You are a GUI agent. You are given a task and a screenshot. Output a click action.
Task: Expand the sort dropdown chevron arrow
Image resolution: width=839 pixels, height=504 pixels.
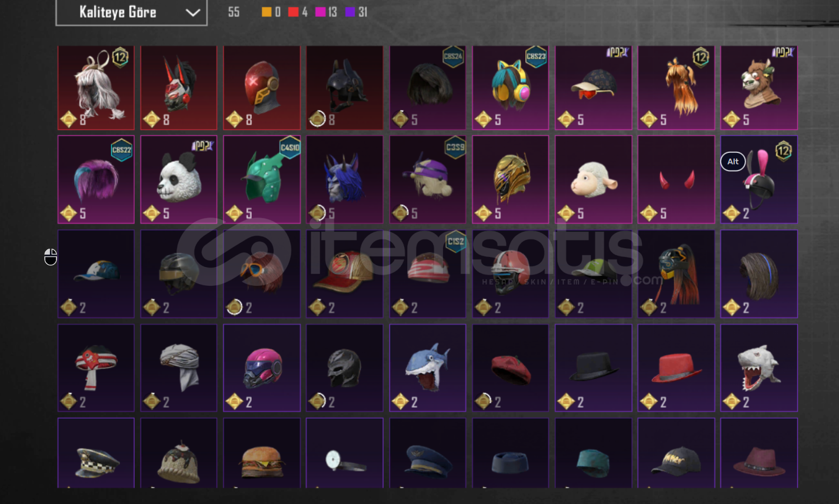[192, 13]
